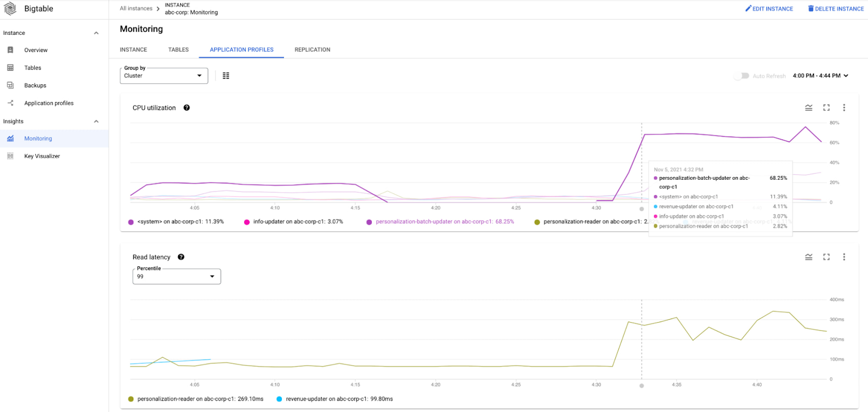Toggle info-updater legend series in CPU chart
The height and width of the screenshot is (412, 868).
tap(294, 222)
